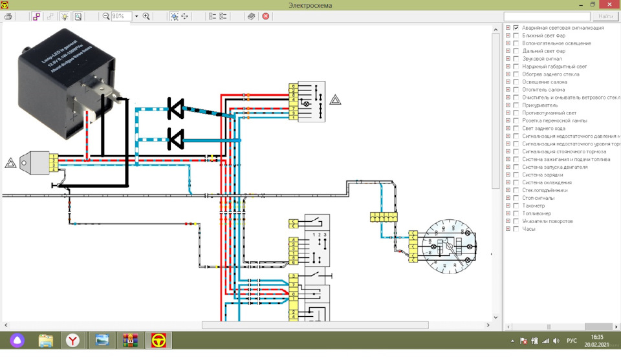This screenshot has width=621, height=364.
Task: Click the red circle exit icon
Action: [266, 16]
